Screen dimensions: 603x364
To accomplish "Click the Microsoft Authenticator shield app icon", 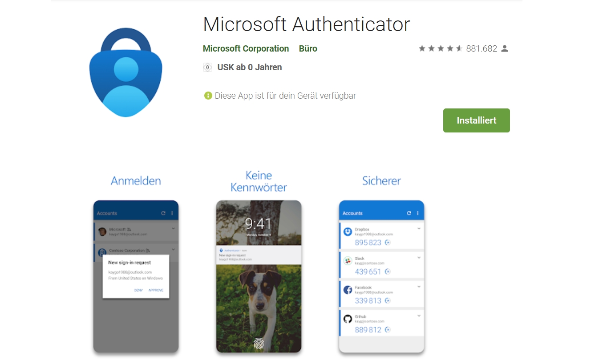I will pos(126,72).
